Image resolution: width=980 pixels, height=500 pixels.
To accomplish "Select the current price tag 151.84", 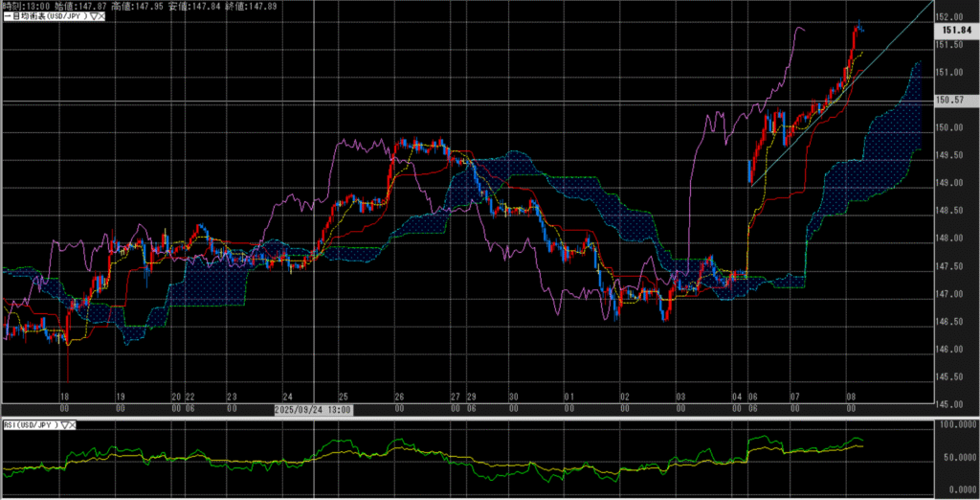I will (x=953, y=31).
